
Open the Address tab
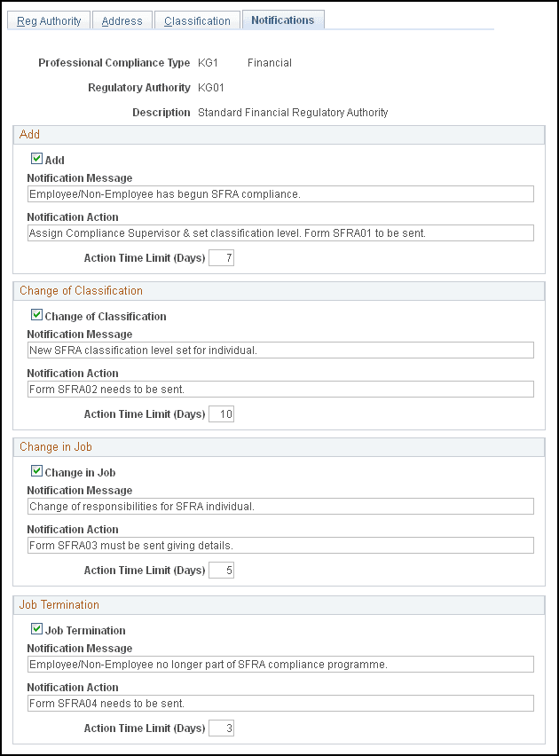pyautogui.click(x=122, y=20)
